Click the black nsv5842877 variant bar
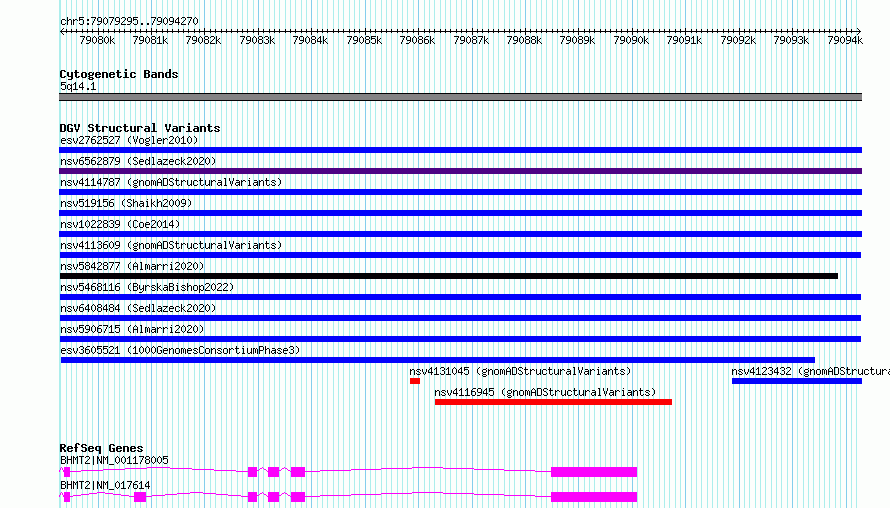 [448, 276]
